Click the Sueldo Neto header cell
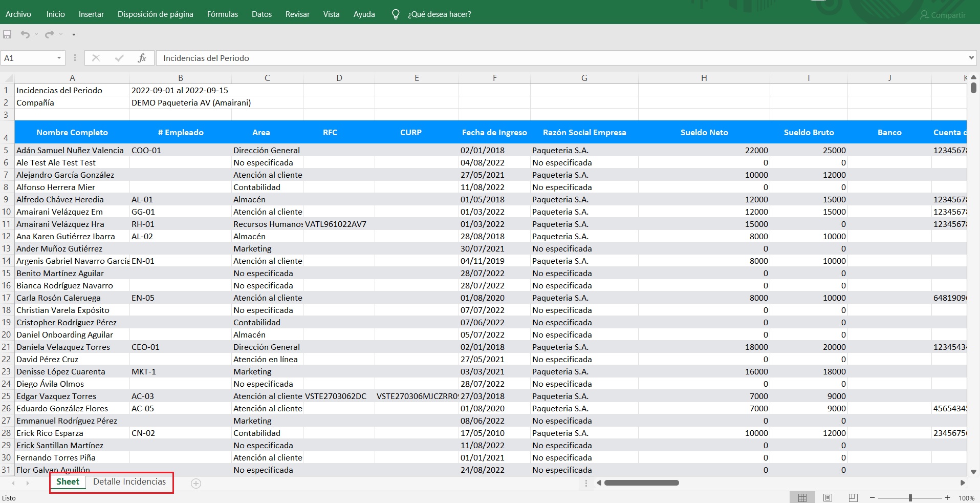The width and height of the screenshot is (980, 503). coord(704,133)
